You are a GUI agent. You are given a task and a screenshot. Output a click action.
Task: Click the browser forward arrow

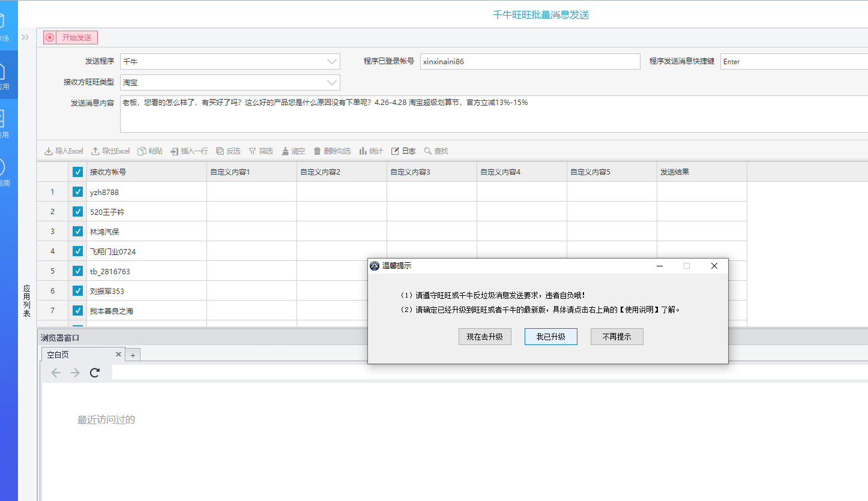75,373
